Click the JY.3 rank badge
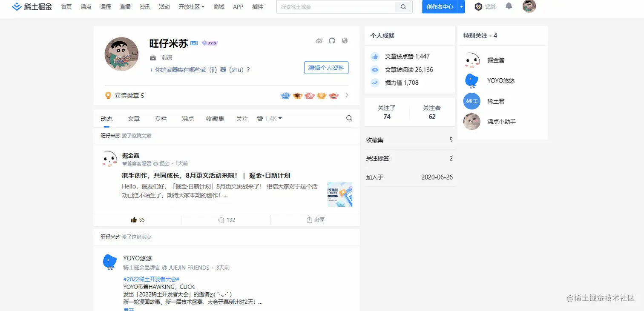Image resolution: width=644 pixels, height=311 pixels. click(210, 43)
